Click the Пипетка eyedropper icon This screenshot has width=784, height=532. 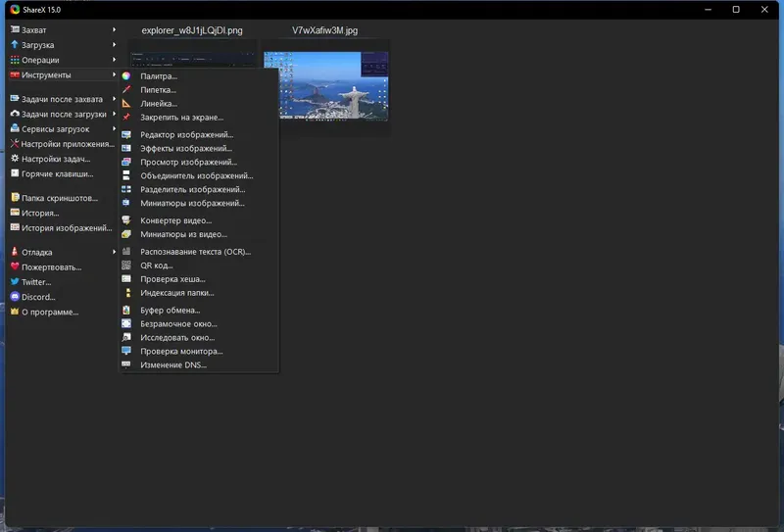click(x=126, y=89)
